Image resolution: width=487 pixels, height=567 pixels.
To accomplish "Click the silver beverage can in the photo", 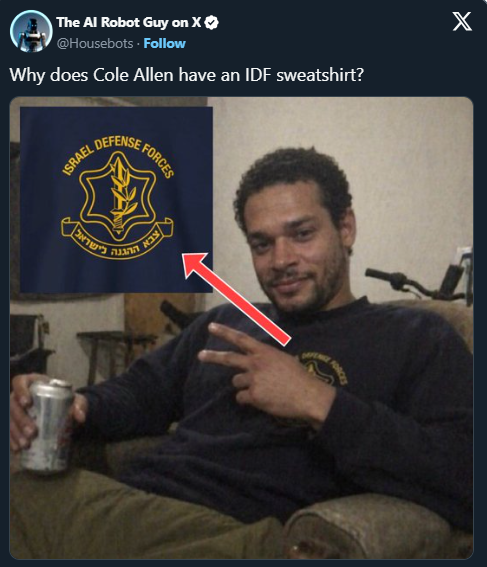I will 48,425.
